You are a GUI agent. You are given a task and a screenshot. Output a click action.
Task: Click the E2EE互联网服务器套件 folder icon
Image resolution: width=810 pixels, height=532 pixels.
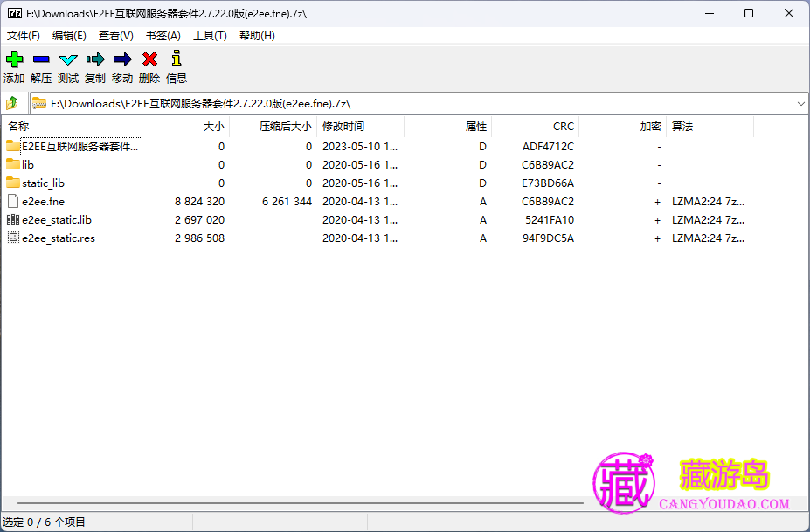click(13, 146)
